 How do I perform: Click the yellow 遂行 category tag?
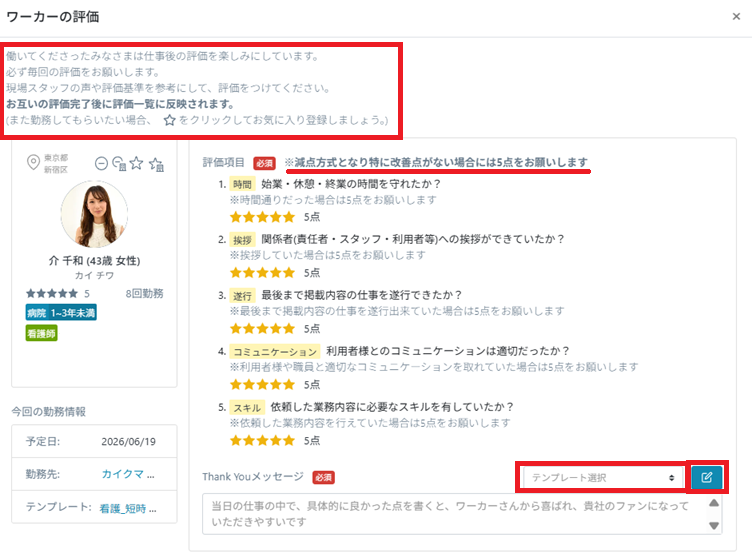tap(242, 296)
